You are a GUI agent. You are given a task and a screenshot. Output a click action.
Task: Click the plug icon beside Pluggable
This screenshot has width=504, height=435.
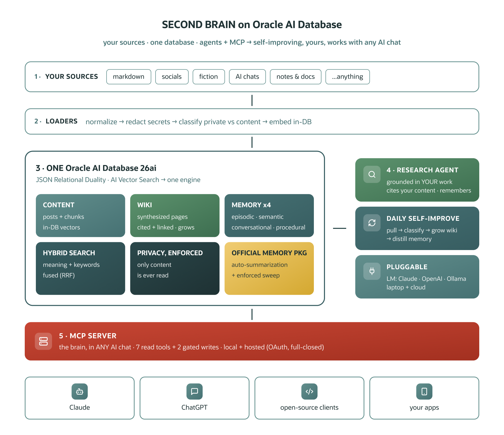pos(372,271)
